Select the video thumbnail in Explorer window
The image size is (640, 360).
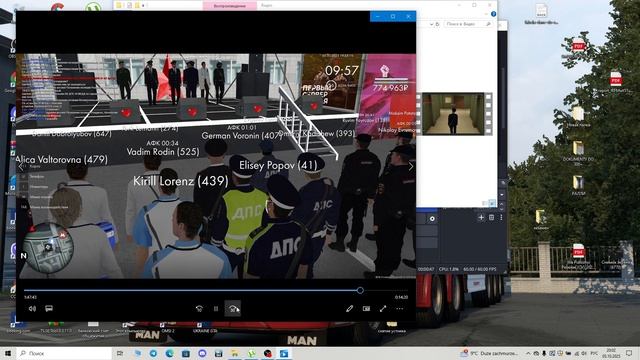(x=453, y=113)
